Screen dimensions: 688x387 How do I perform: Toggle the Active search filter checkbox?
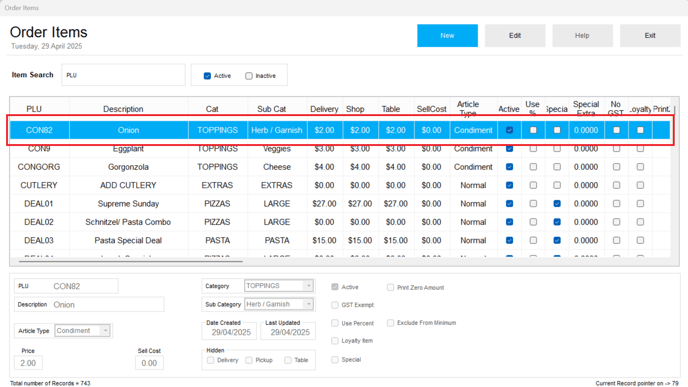click(x=207, y=76)
